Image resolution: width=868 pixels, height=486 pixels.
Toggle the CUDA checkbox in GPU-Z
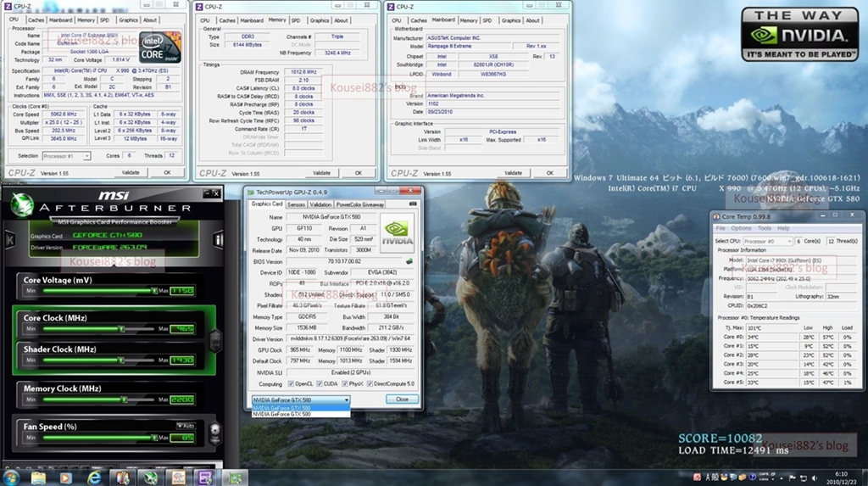coord(320,383)
